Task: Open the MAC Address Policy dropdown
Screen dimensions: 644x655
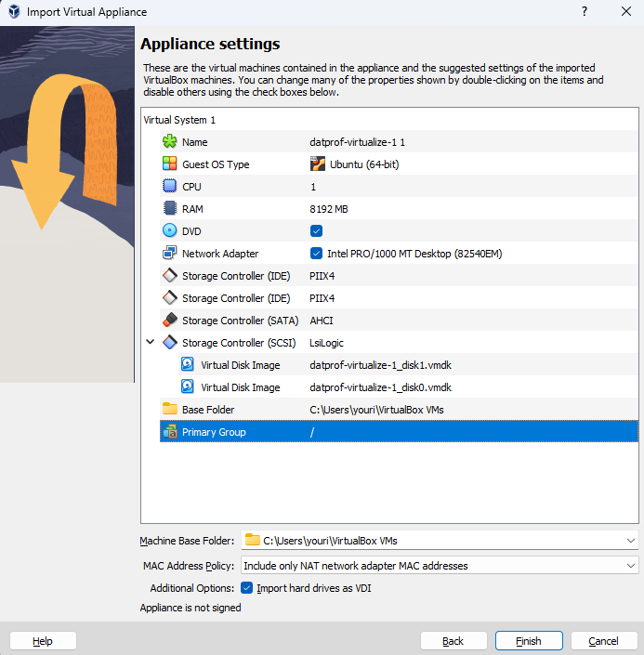Action: click(x=631, y=565)
